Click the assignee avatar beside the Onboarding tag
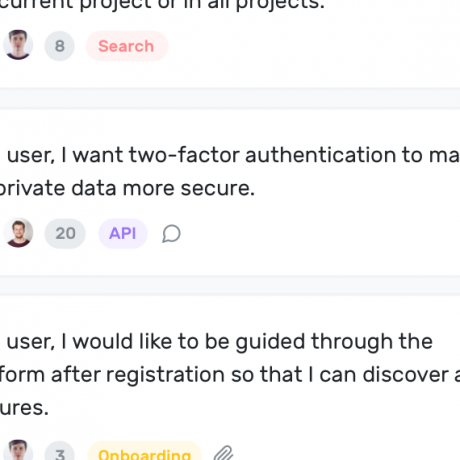Viewport: 460px width, 460px height. pos(18,450)
